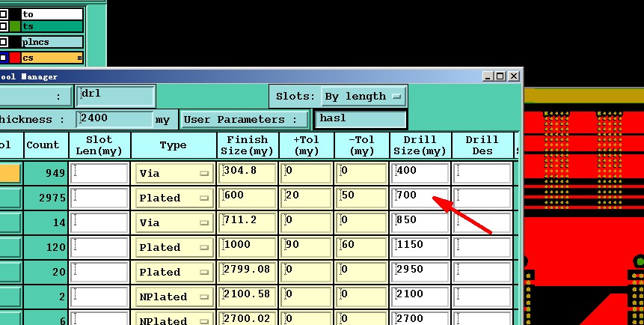644x325 pixels.
Task: Click the Finish Size field showing 304.8
Action: (x=248, y=173)
